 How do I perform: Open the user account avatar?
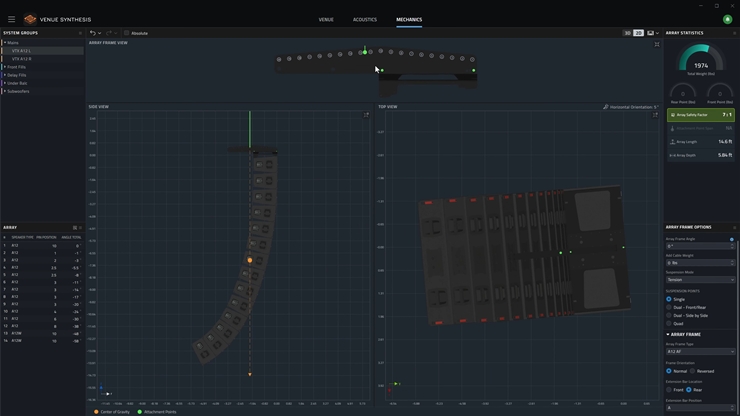pos(727,19)
